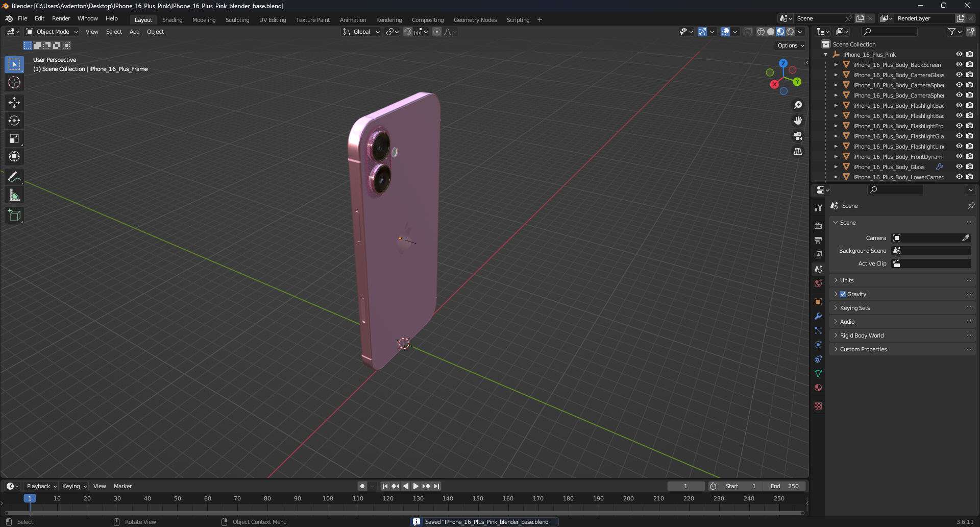Switch to the UV Editing workspace tab
This screenshot has width=980, height=527.
(273, 20)
